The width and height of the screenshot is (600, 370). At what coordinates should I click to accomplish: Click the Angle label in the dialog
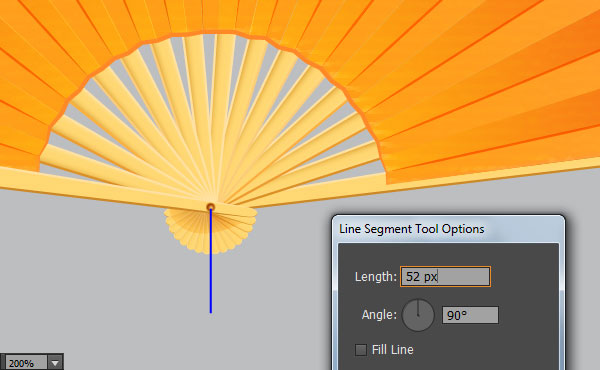(x=379, y=315)
